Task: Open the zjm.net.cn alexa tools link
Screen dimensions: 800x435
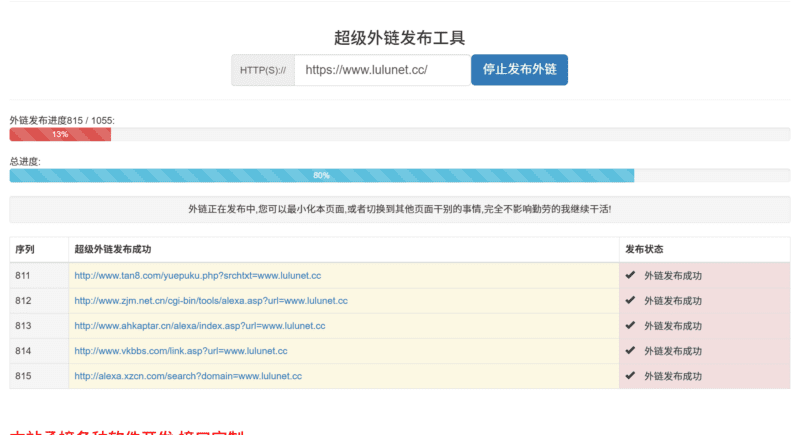Action: 210,301
